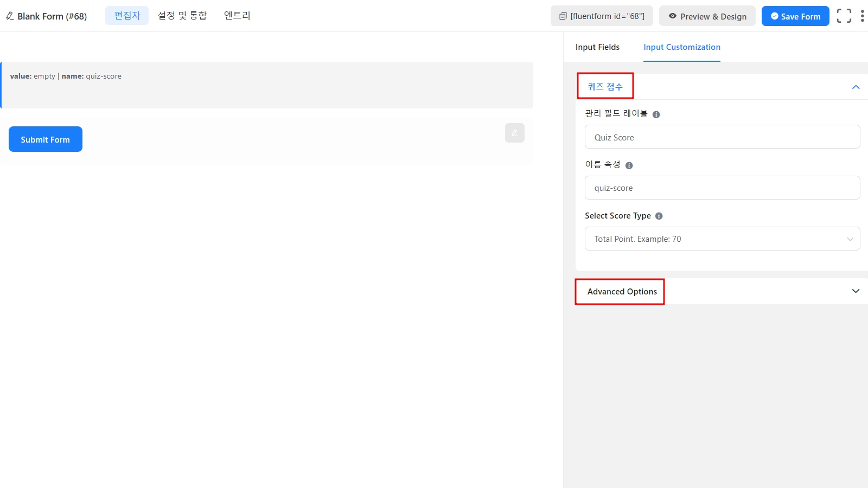Switch to the 편집자 tab
The image size is (868, 488).
pos(127,16)
